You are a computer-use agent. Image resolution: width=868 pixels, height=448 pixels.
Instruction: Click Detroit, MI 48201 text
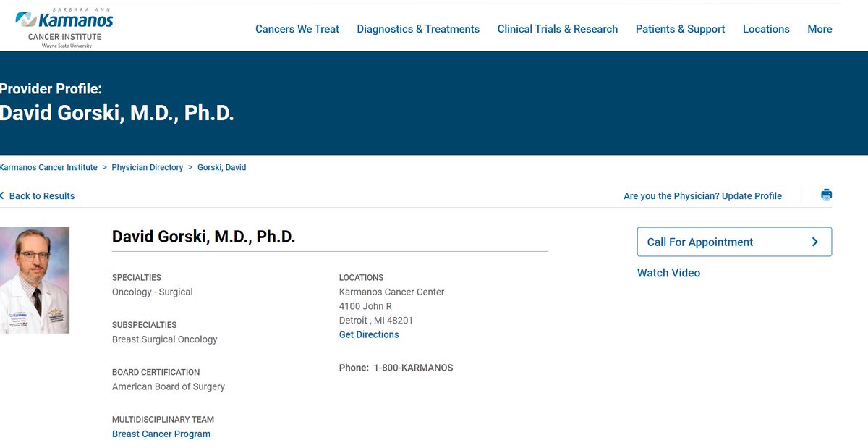coord(376,320)
